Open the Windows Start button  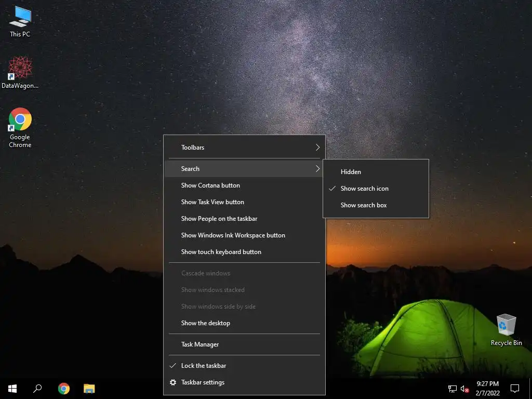coord(12,389)
